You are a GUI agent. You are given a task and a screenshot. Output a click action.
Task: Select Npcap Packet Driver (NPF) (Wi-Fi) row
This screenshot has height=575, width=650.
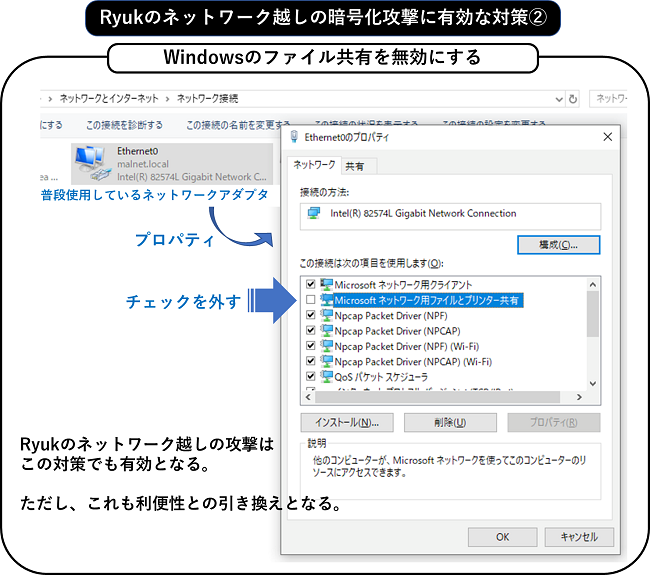coord(407,346)
